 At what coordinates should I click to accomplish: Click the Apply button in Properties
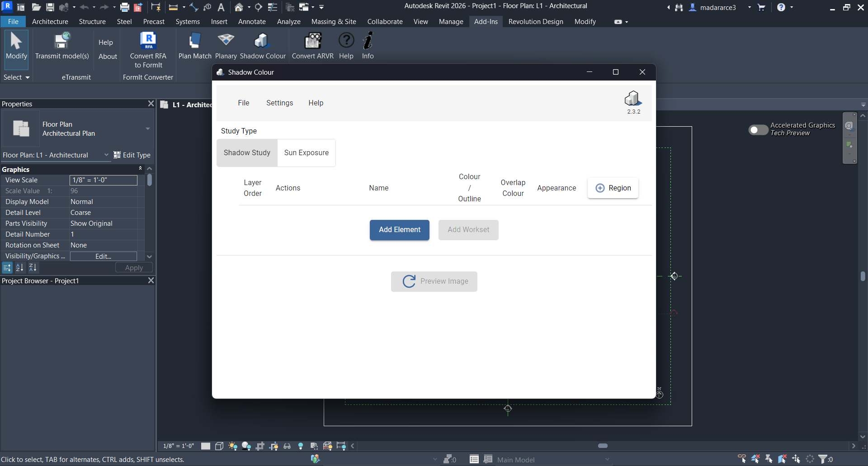click(134, 268)
